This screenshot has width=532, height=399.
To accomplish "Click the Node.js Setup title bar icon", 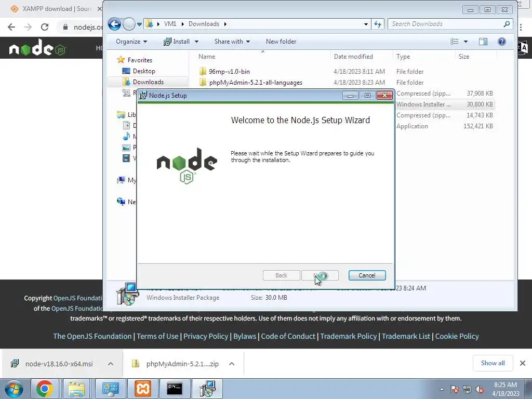I will [143, 96].
